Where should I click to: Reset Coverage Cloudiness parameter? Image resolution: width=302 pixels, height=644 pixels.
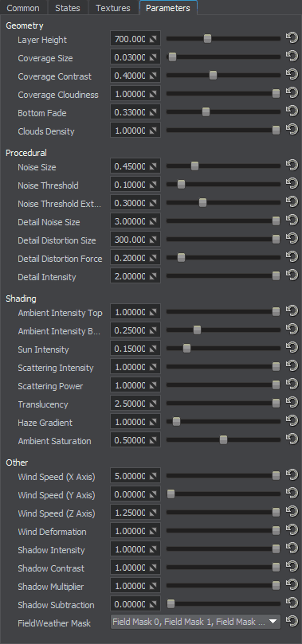pyautogui.click(x=292, y=94)
